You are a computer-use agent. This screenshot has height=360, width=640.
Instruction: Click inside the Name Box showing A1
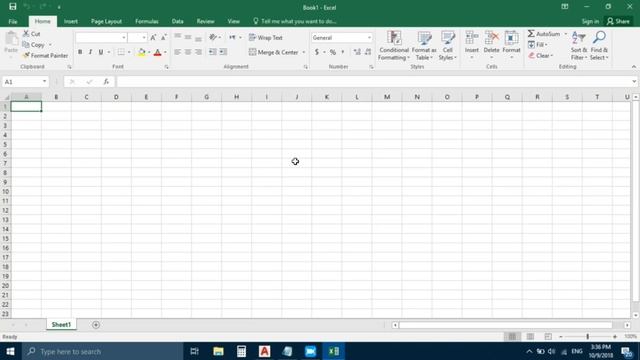(x=22, y=82)
